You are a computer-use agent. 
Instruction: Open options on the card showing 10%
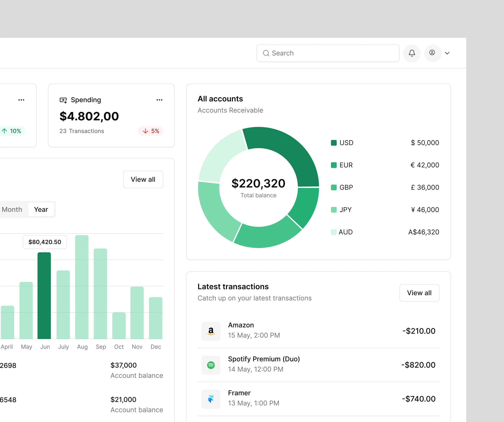[x=21, y=100]
